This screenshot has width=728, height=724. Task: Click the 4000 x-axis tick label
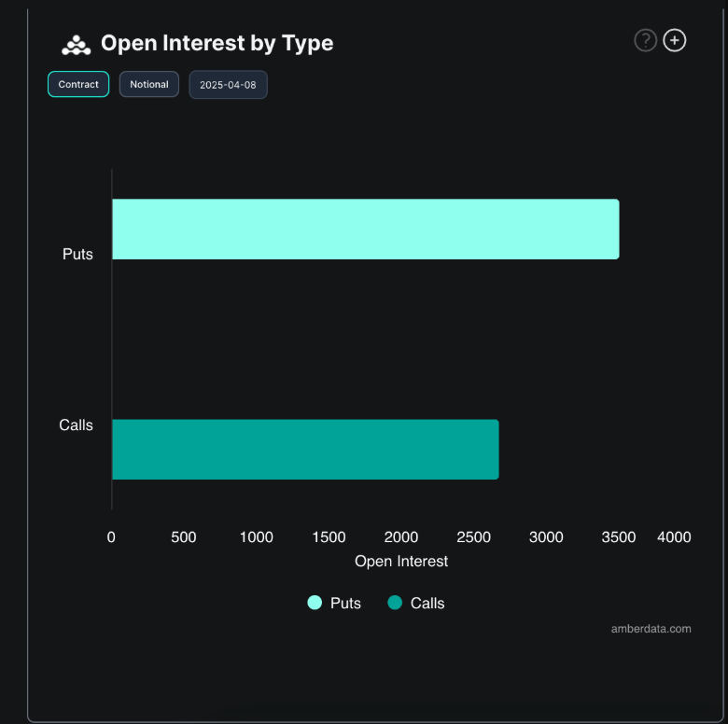(674, 537)
